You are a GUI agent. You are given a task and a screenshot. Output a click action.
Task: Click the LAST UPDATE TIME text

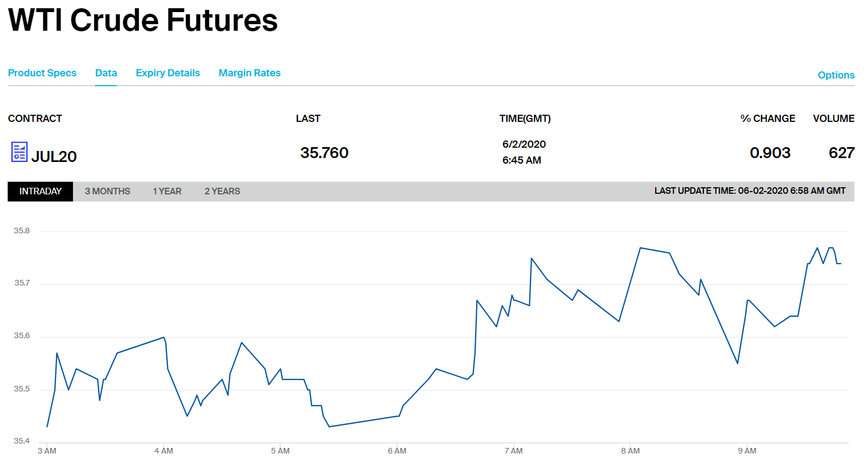[750, 191]
